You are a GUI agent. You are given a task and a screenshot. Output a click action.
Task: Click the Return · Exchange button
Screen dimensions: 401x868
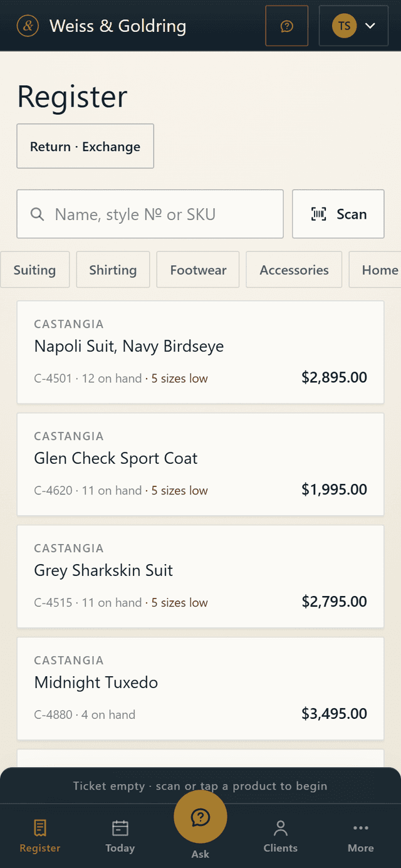pyautogui.click(x=85, y=146)
